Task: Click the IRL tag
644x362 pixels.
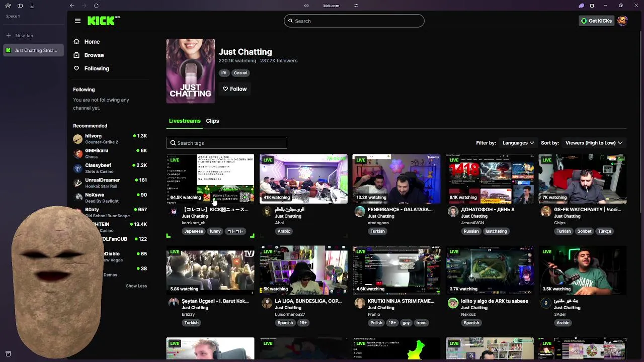Action: 224,73
